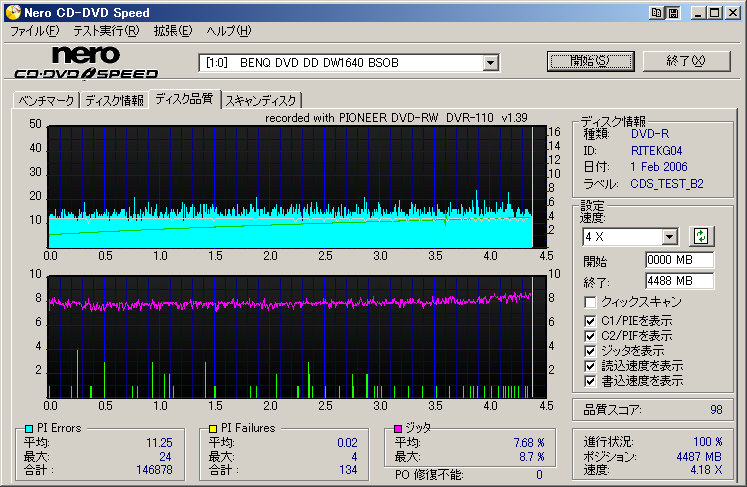747x487 pixels.
Task: Click the CDS_TEST_B2 label text
Action: point(667,184)
